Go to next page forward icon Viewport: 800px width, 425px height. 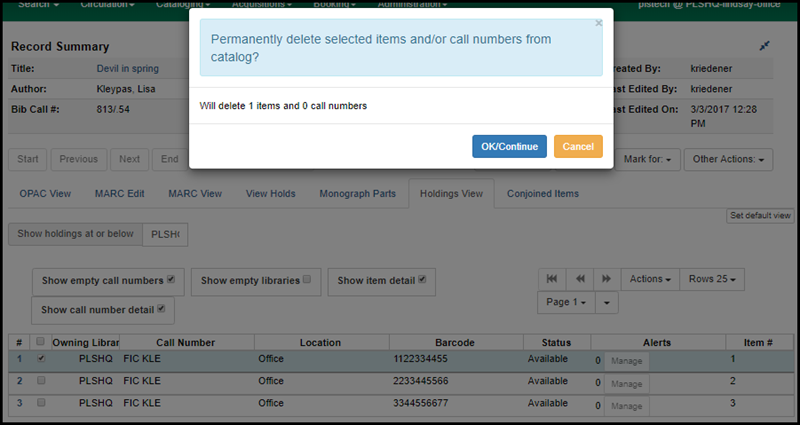(x=607, y=279)
